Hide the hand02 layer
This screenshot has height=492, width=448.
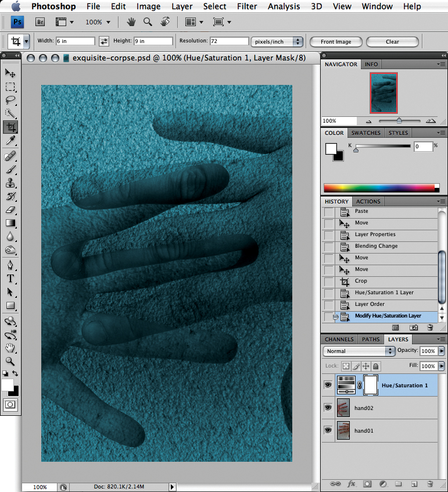[327, 408]
